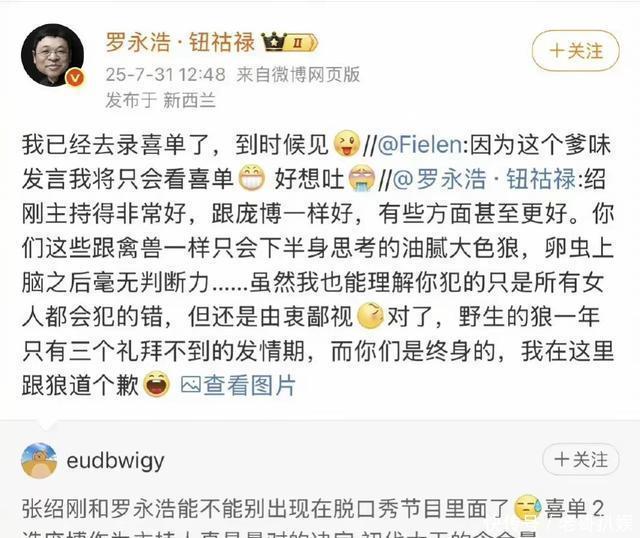Screen dimensions: 640x538
Task: Click the sweating emoji in eudbwigy's comment
Action: click(528, 509)
